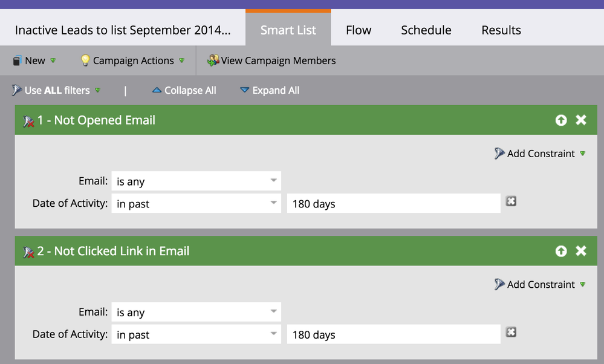Remove Date of Activity constraint in filter 1
This screenshot has width=604, height=364.
(511, 201)
